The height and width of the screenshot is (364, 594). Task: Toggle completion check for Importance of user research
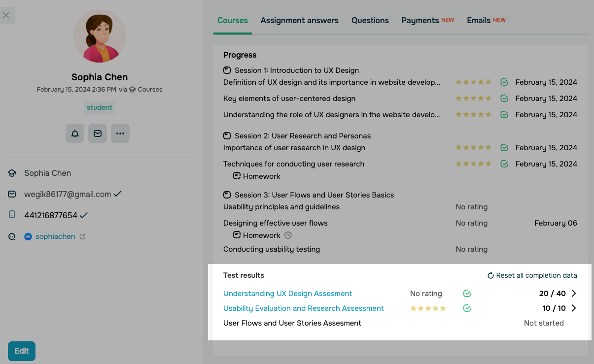(504, 148)
